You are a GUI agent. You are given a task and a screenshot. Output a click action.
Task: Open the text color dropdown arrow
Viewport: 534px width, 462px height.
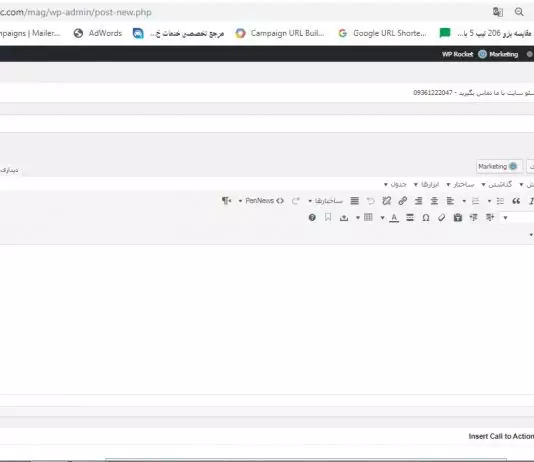pyautogui.click(x=382, y=218)
